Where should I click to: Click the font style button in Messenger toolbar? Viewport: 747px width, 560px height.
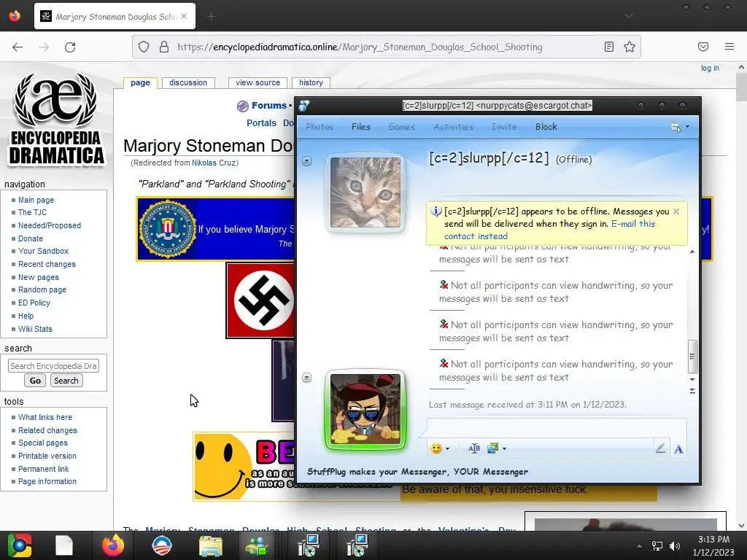(x=473, y=448)
